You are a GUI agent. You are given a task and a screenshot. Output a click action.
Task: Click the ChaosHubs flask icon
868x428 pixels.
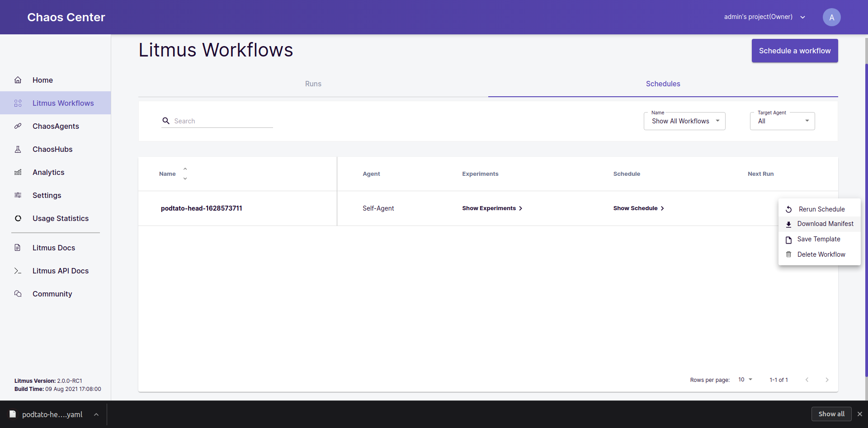(x=18, y=149)
